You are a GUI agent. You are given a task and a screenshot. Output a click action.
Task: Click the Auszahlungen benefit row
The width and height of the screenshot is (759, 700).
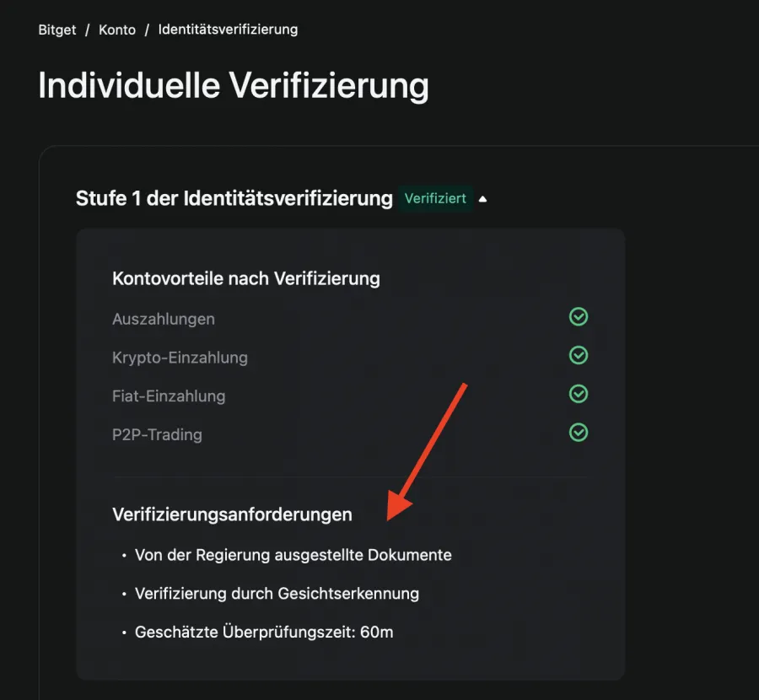point(164,319)
